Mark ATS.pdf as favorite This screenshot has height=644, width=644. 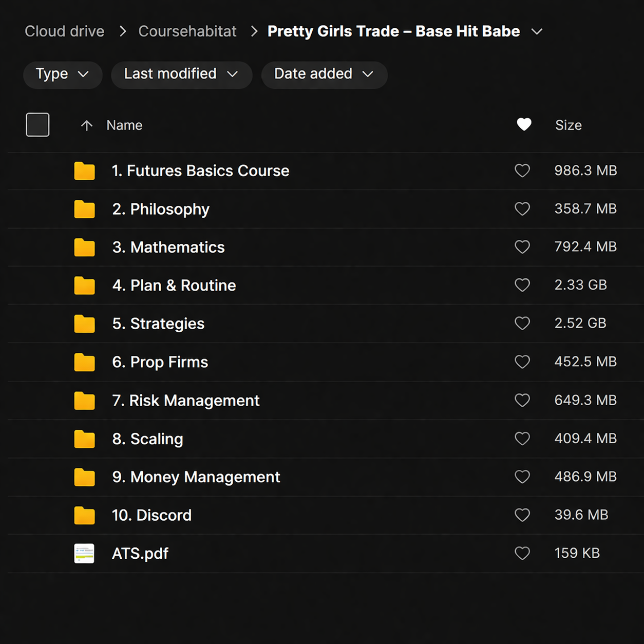pos(522,553)
